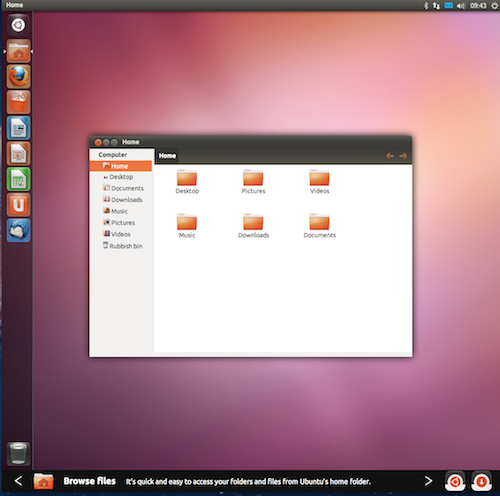This screenshot has height=496, width=500.
Task: Select Documents in the sidebar
Action: (123, 188)
